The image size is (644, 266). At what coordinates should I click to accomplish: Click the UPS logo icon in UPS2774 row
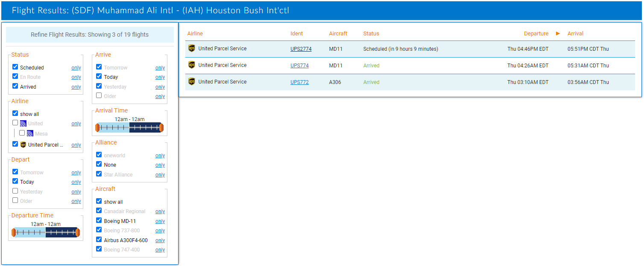coord(191,49)
